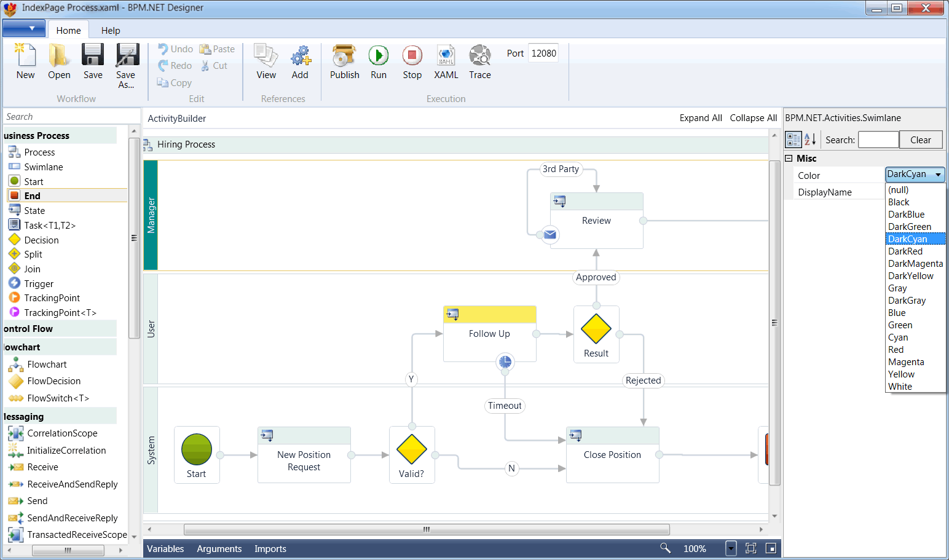This screenshot has height=560, width=949.
Task: Select the Follow Up task on the canvas
Action: (490, 334)
